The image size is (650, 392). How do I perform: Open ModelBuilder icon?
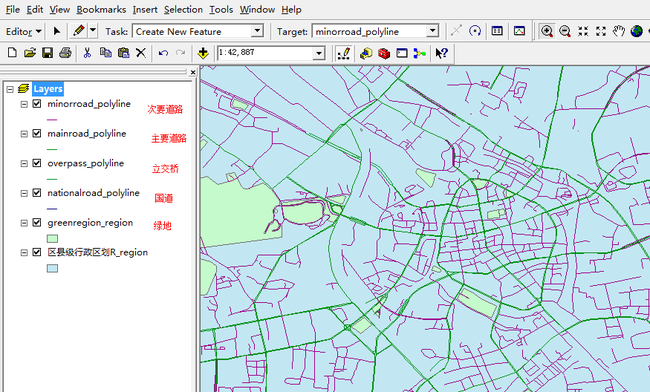click(x=420, y=53)
